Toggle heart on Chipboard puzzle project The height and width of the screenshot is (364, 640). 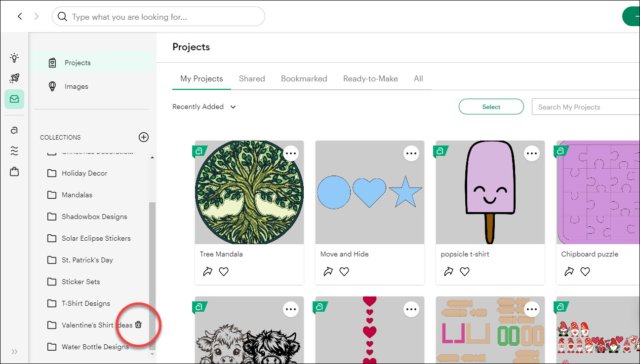click(x=585, y=271)
